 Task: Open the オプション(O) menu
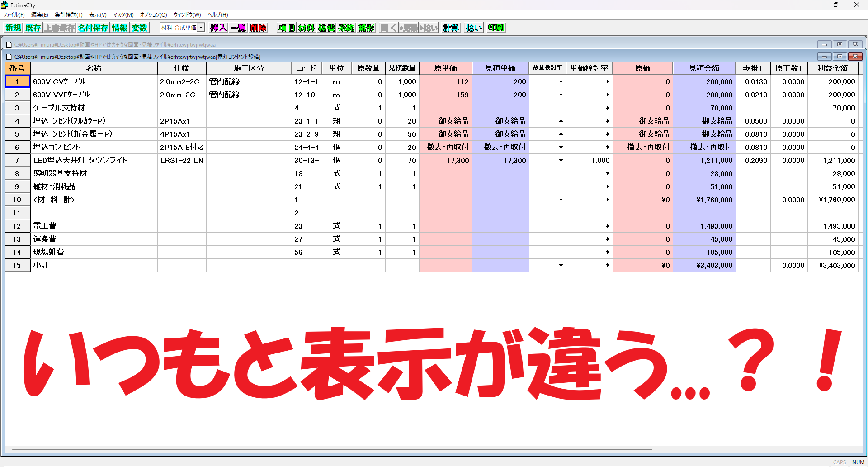153,15
